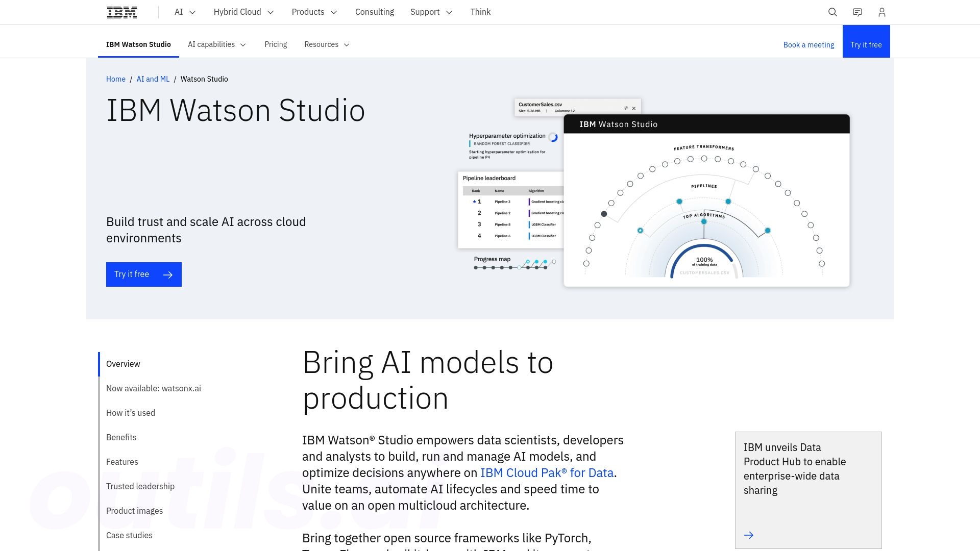Click the user account profile icon

coord(881,12)
